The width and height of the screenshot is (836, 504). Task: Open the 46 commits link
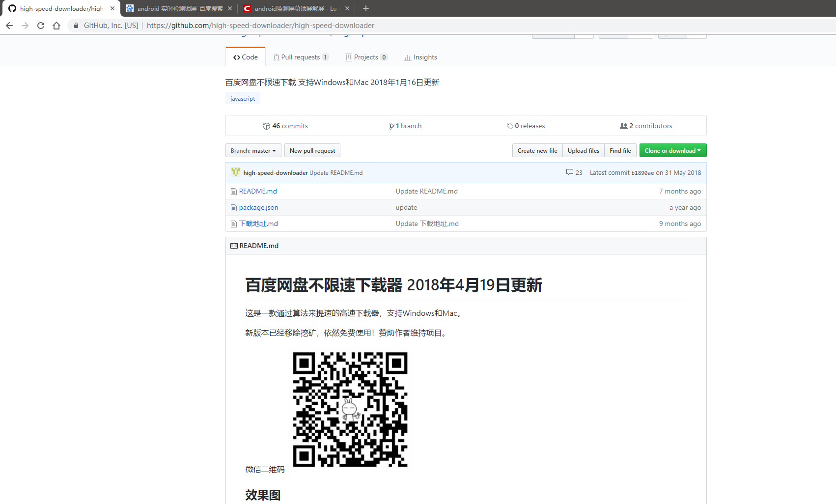pyautogui.click(x=285, y=126)
